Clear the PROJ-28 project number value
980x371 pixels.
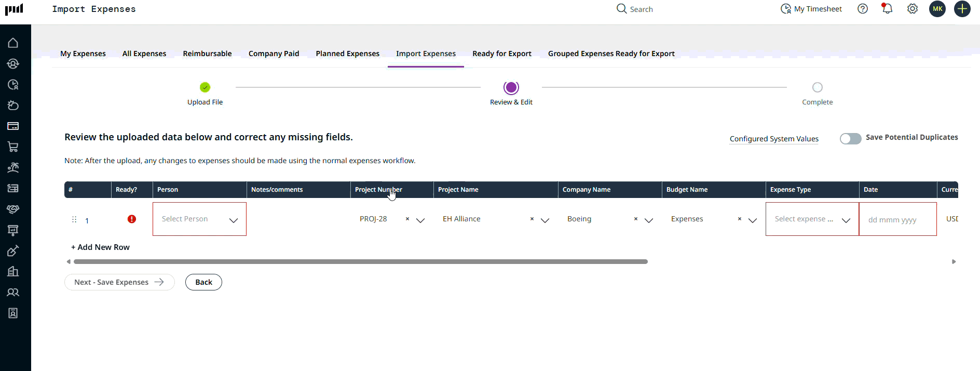[407, 219]
